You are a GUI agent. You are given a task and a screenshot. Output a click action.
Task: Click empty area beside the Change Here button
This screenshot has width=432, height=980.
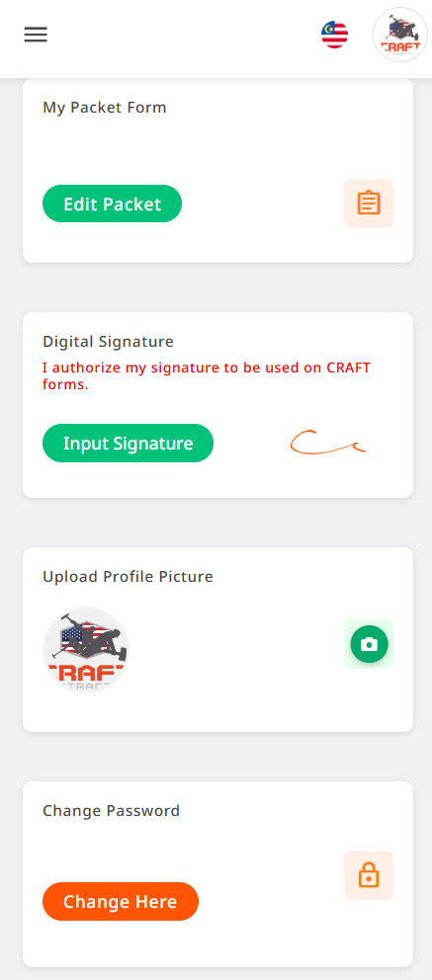[x=269, y=901]
